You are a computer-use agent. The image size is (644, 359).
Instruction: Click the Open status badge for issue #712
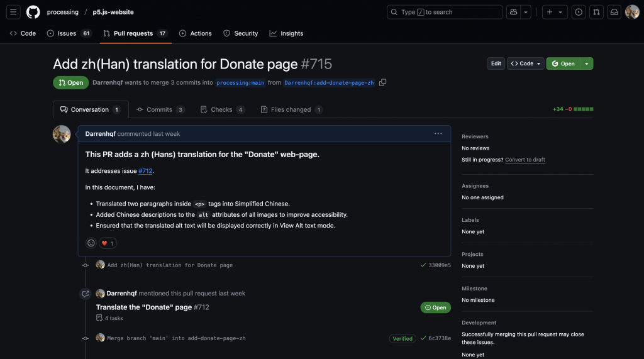[435, 307]
